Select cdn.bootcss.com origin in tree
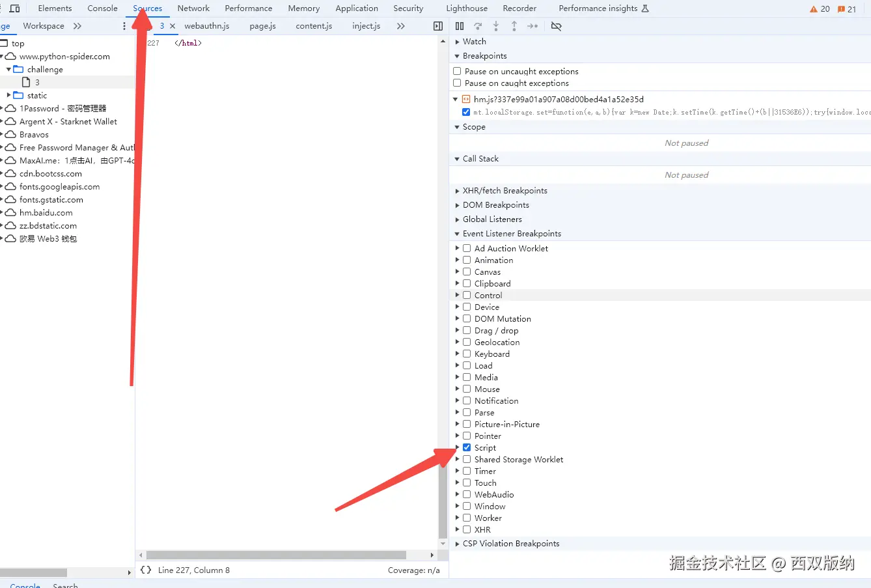The width and height of the screenshot is (871, 588). click(x=51, y=173)
